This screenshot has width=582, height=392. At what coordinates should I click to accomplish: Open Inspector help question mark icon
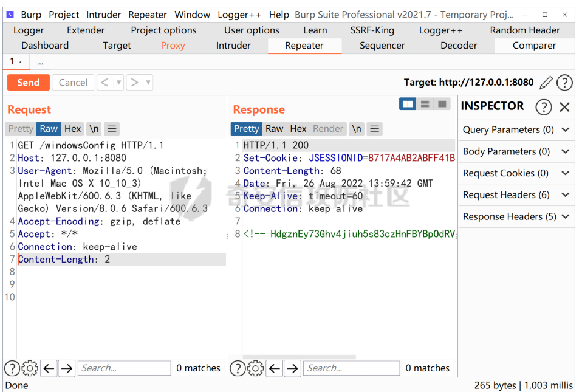543,107
